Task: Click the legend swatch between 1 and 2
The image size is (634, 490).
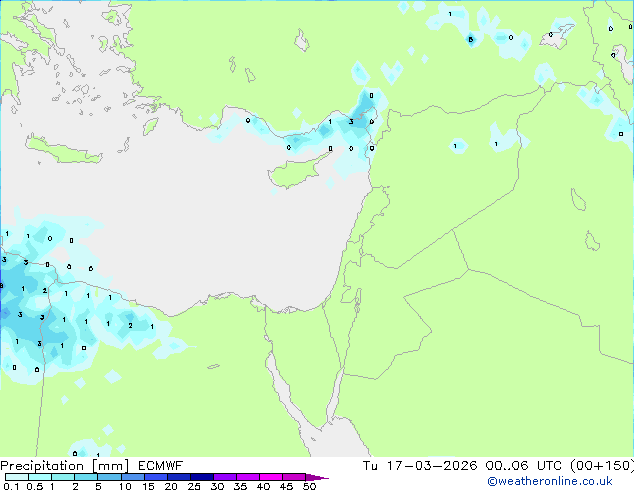Action: [x=63, y=477]
